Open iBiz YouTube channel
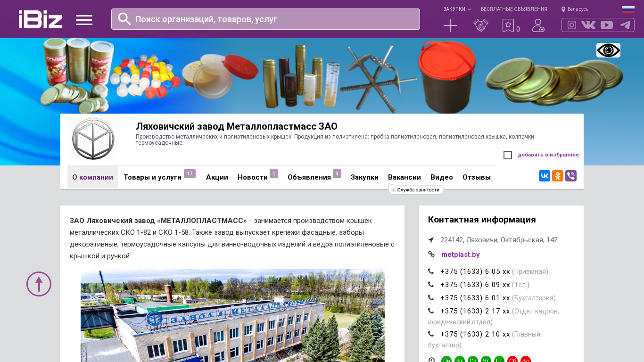This screenshot has width=644, height=362. coord(607,25)
